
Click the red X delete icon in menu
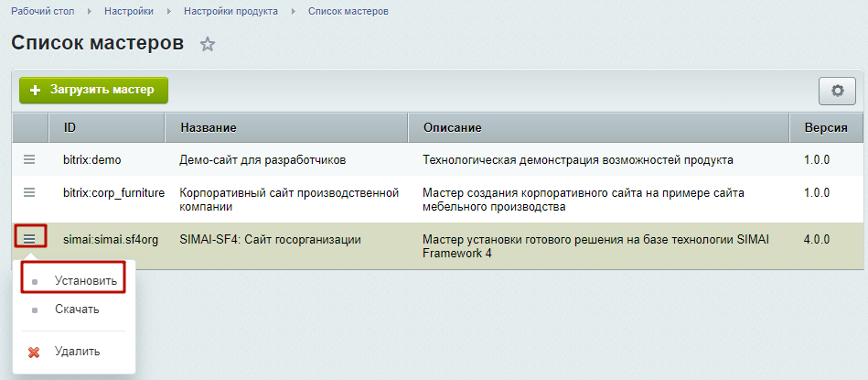click(34, 352)
